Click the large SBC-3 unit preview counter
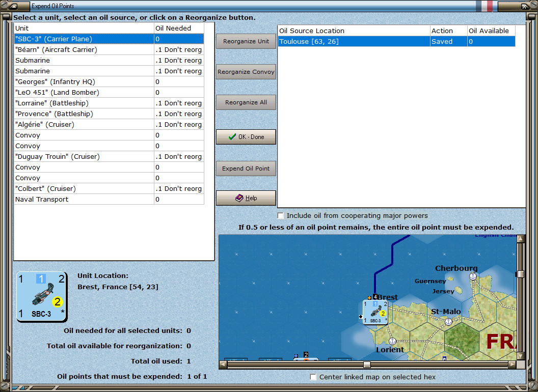This screenshot has height=392, width=538. (42, 296)
